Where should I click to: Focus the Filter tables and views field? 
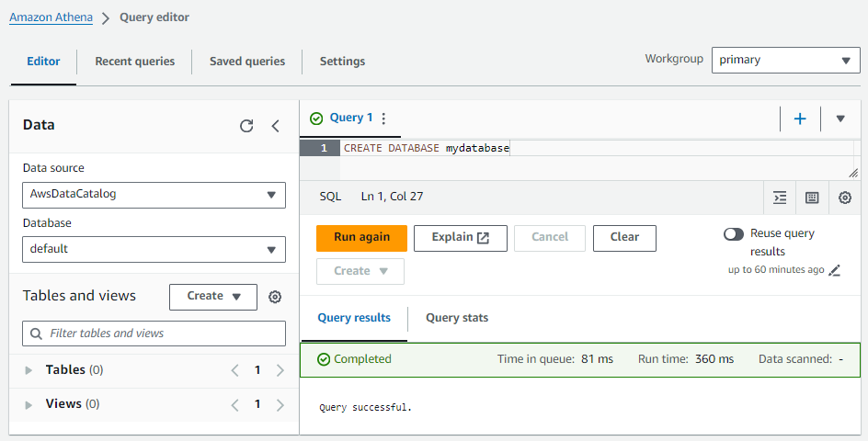click(x=154, y=334)
